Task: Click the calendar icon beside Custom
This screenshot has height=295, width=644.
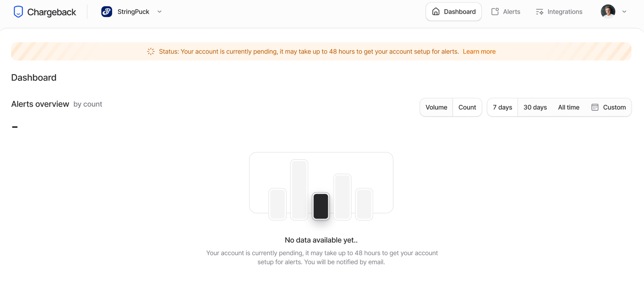Action: pyautogui.click(x=595, y=107)
